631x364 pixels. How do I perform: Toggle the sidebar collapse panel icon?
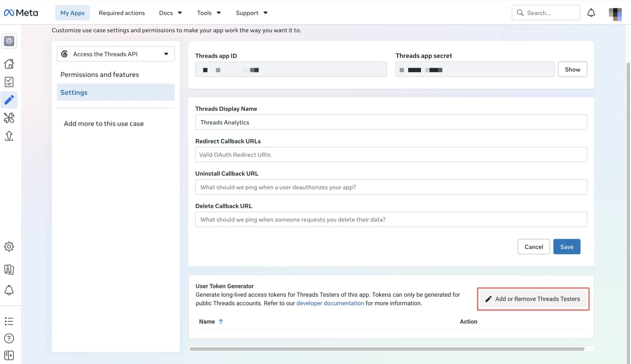tap(9, 355)
